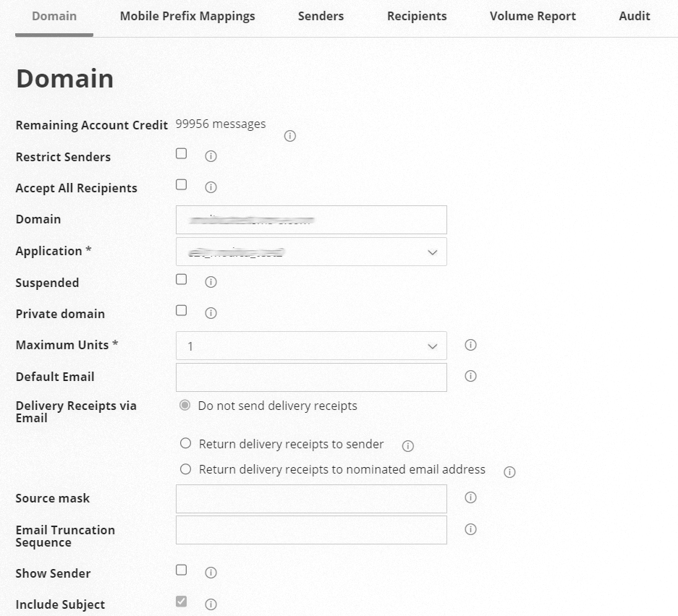The width and height of the screenshot is (678, 616).
Task: Select Return delivery receipts to sender
Action: click(186, 443)
